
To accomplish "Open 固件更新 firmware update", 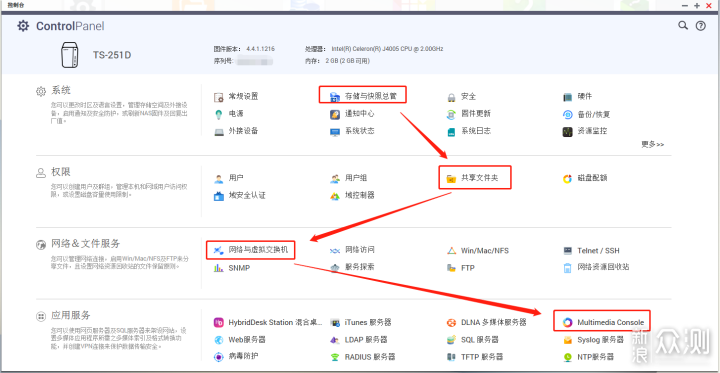I will tap(468, 113).
